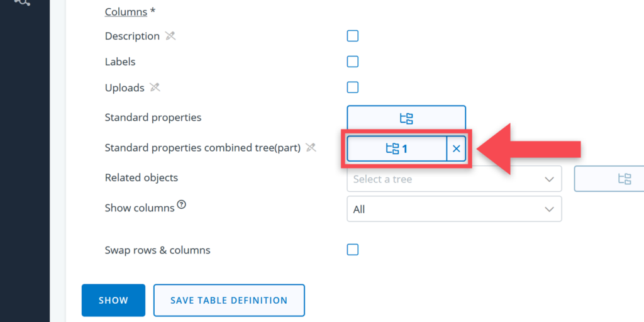Click the help icon beside Show columns

tap(182, 204)
